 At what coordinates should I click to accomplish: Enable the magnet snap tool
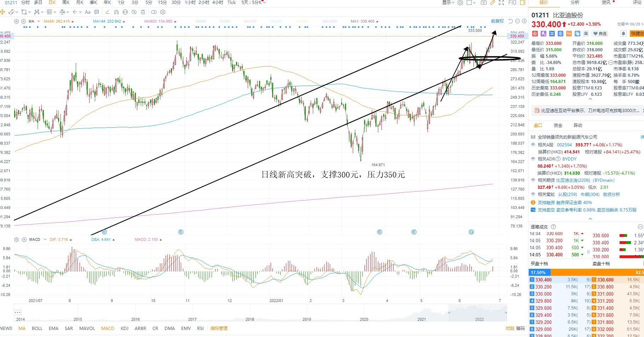tap(116, 12)
